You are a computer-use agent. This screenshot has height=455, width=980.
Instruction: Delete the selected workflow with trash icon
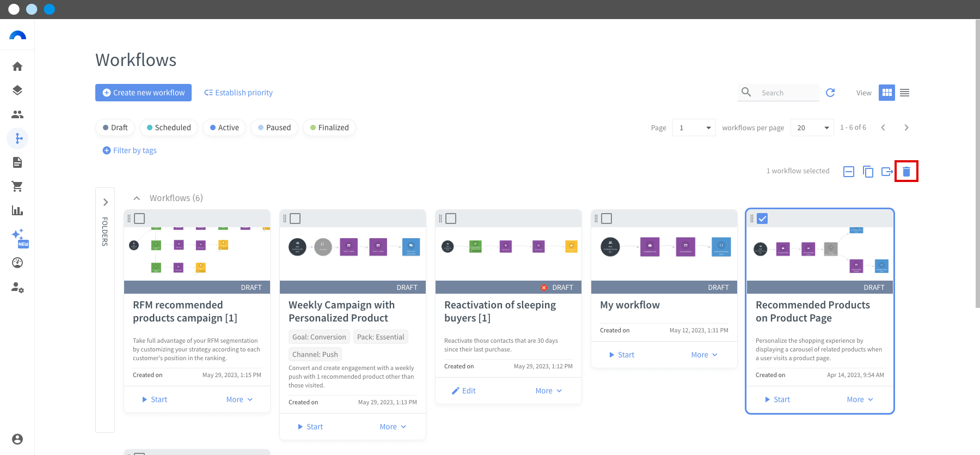[906, 172]
